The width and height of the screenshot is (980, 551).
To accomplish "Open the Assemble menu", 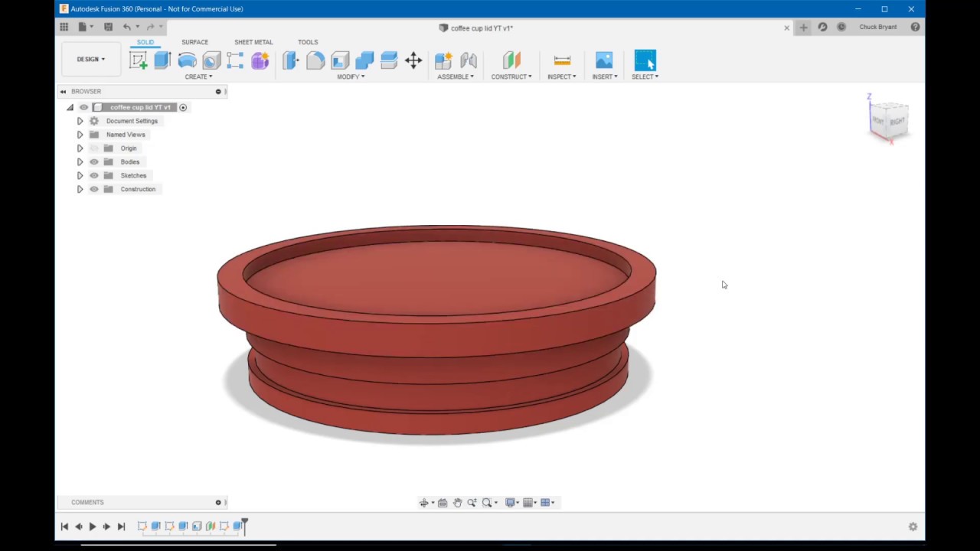I will (456, 77).
